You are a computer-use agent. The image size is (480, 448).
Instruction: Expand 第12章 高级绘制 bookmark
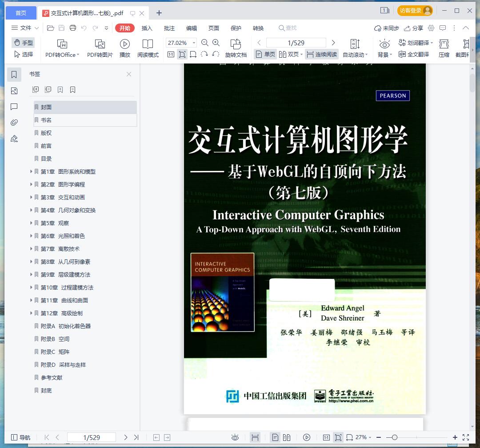[x=31, y=313]
